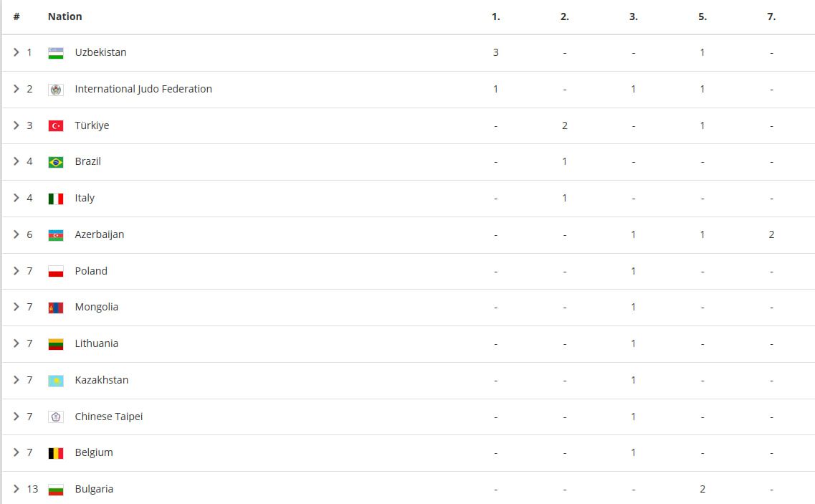Click the Türkiye flag icon
The height and width of the screenshot is (504, 815).
tap(56, 126)
